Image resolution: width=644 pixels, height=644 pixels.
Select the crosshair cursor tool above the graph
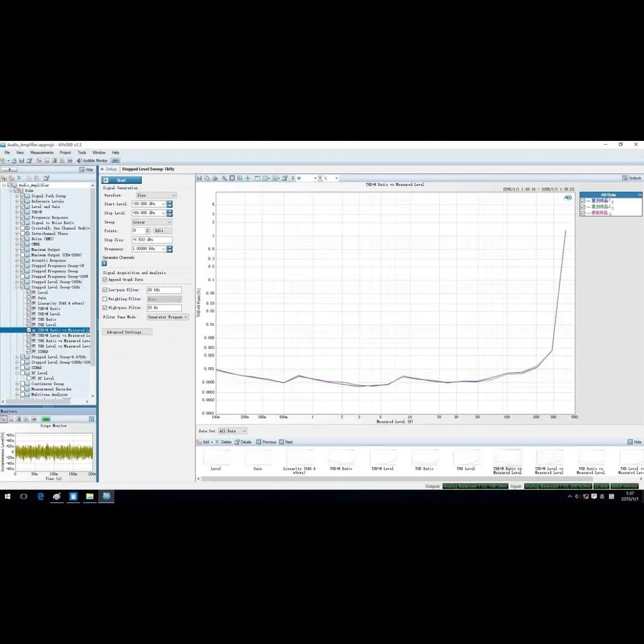pyautogui.click(x=248, y=178)
